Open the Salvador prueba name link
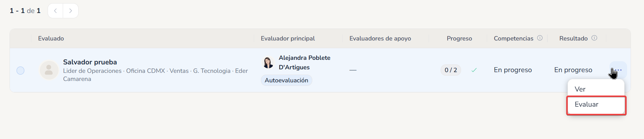This screenshot has width=644, height=139. tap(90, 62)
